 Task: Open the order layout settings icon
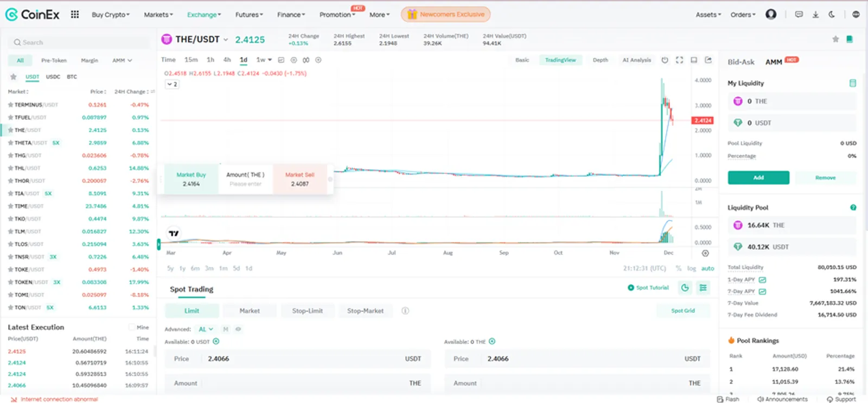[x=703, y=288]
